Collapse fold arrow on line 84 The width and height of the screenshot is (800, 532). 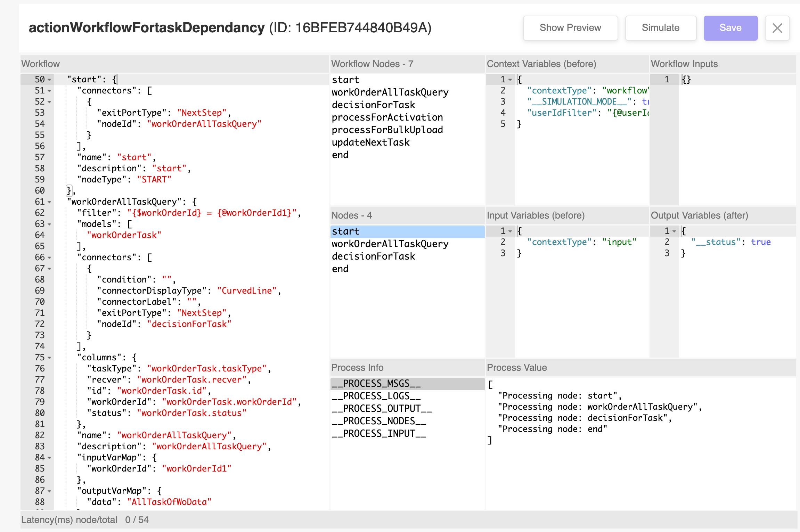pyautogui.click(x=49, y=458)
